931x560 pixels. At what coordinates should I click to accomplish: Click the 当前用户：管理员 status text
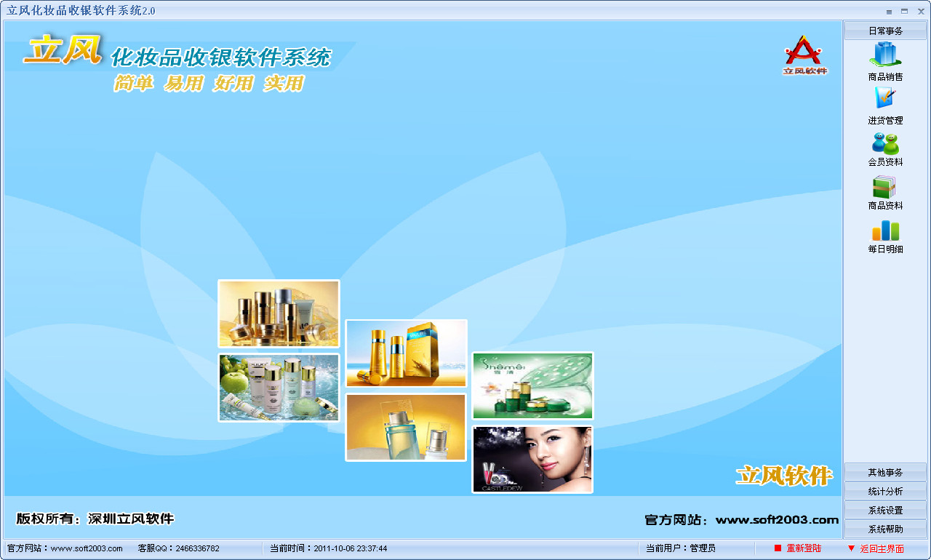681,548
